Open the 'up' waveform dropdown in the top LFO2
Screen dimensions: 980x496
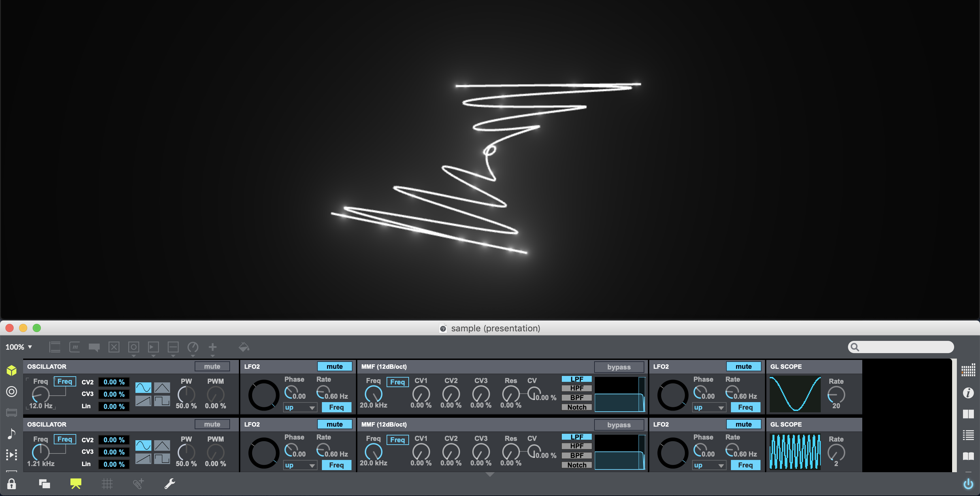[x=300, y=407]
